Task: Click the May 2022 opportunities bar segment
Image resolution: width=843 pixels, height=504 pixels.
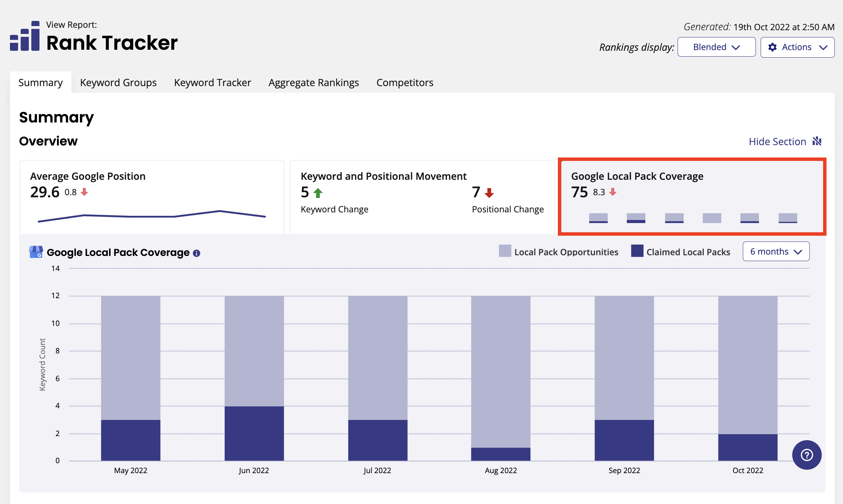Action: click(x=131, y=358)
